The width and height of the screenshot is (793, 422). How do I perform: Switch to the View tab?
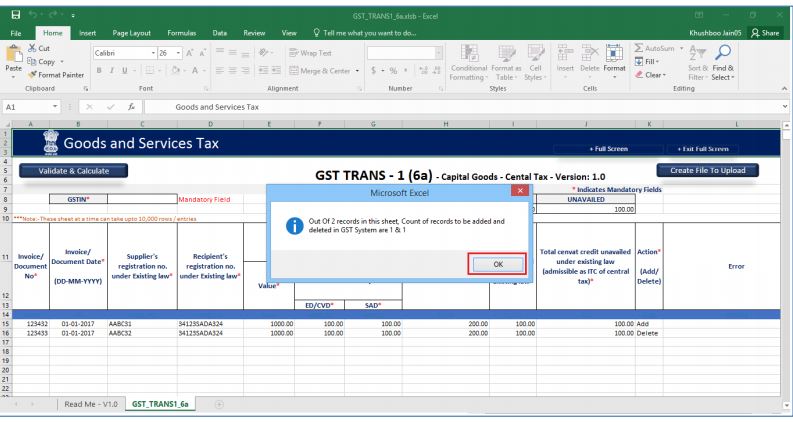(x=289, y=33)
